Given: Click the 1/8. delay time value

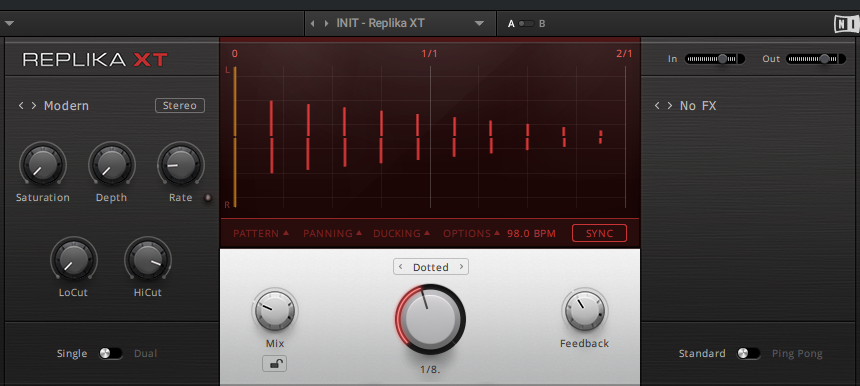Looking at the screenshot, I should (431, 370).
